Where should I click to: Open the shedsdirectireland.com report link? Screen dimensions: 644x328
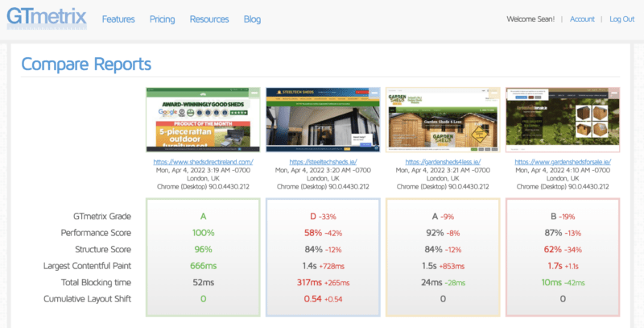point(204,162)
